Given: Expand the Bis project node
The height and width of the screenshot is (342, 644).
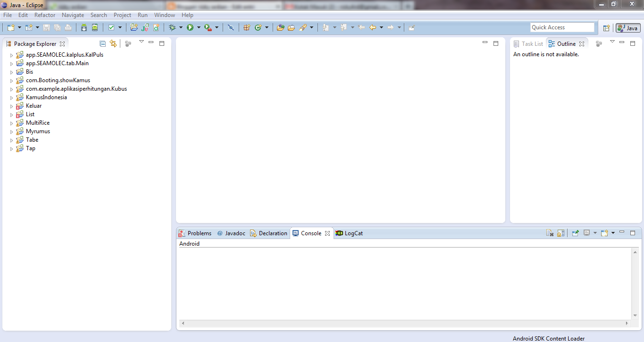Looking at the screenshot, I should click(12, 72).
